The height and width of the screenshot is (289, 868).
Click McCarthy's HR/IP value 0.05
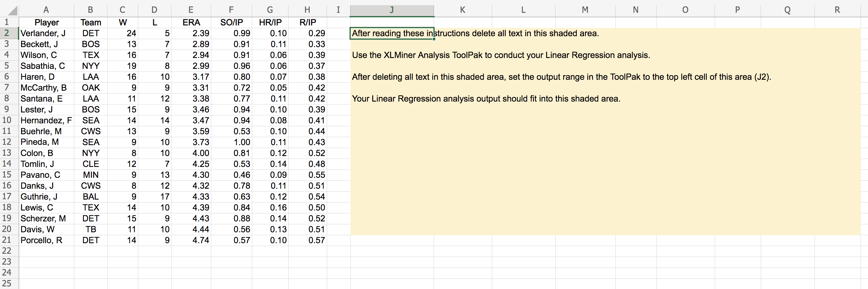[270, 88]
